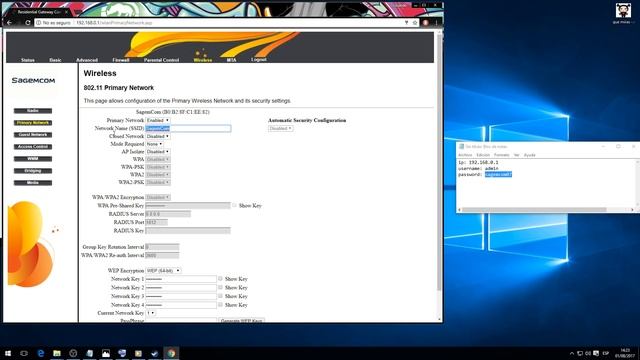Screen dimensions: 640x360
Task: Open Task View on the taskbar
Action: pos(24,353)
